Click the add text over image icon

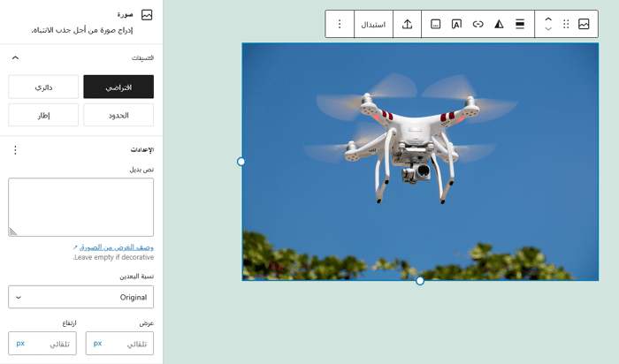(456, 24)
